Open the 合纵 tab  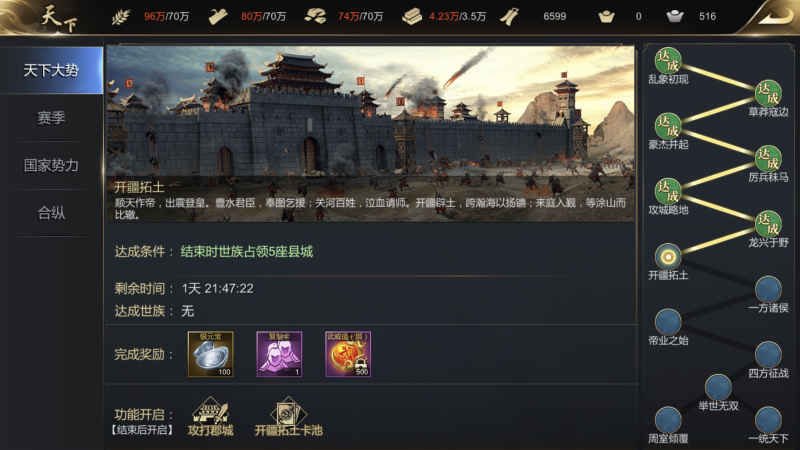tap(51, 213)
